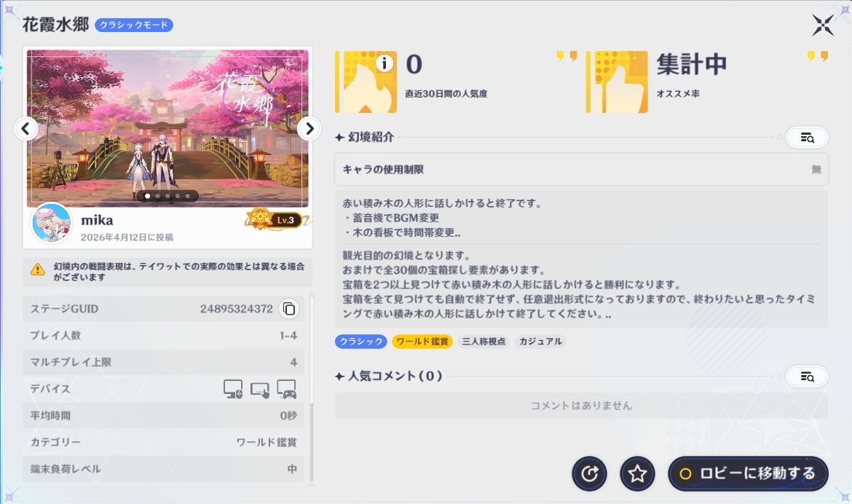
Task: Show the previous preview image
Action: 25,129
